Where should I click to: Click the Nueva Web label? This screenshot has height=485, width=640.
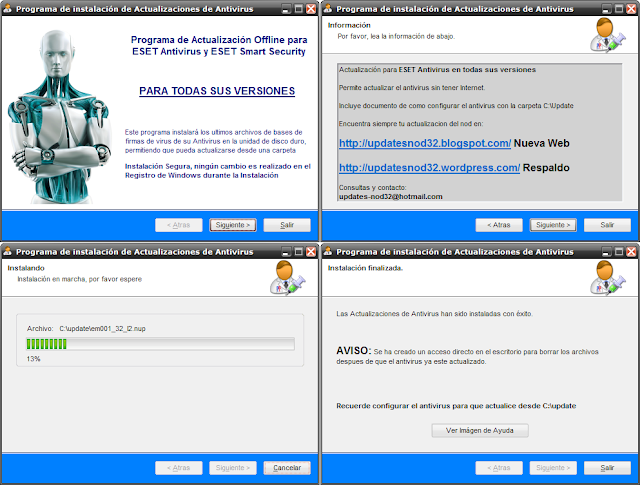coord(542,143)
